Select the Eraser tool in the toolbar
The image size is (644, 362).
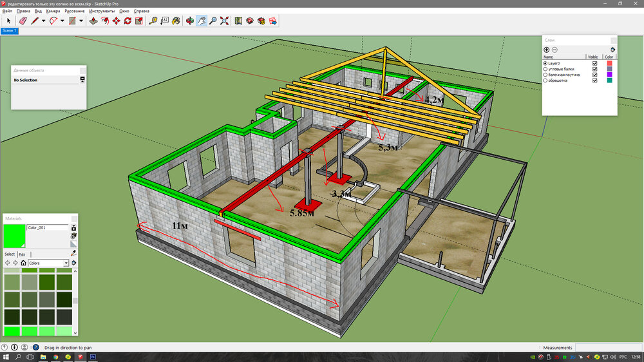tap(23, 21)
